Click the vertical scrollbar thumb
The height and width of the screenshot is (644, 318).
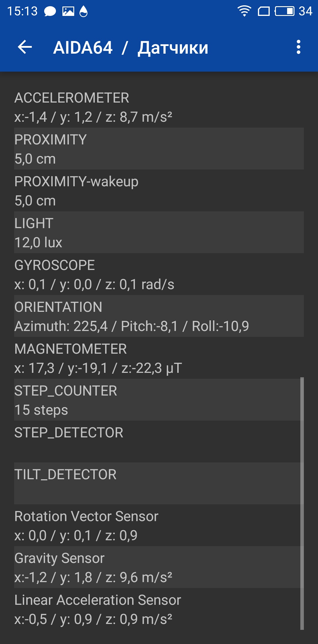302,503
